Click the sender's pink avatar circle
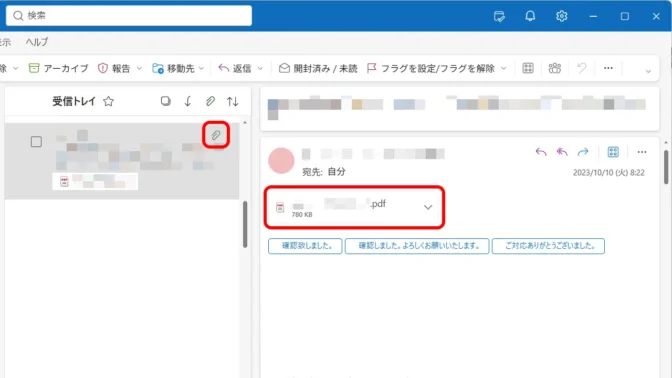This screenshot has height=378, width=672. click(x=281, y=161)
